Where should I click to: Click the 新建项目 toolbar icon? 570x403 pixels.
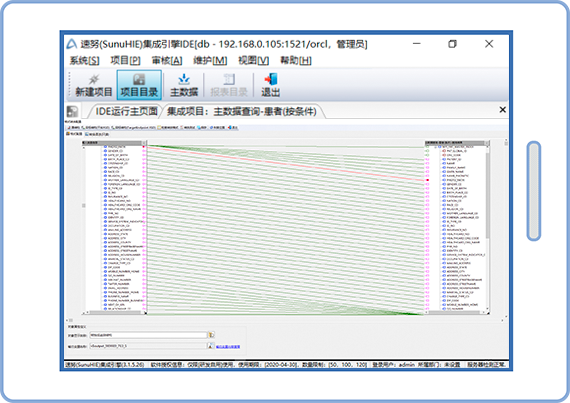coord(93,86)
